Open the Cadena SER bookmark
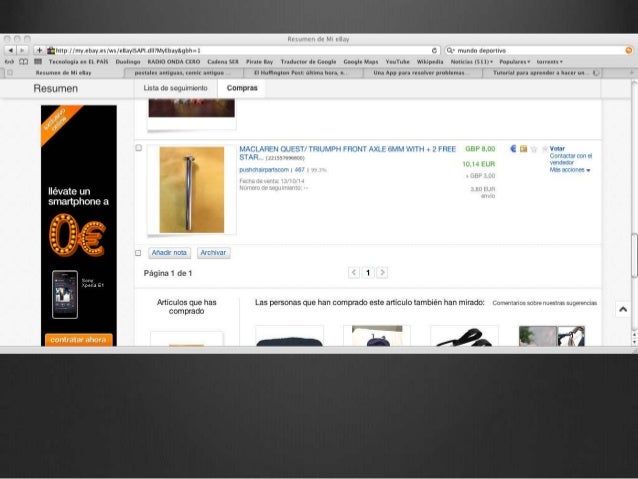The width and height of the screenshot is (638, 479). coord(223,62)
